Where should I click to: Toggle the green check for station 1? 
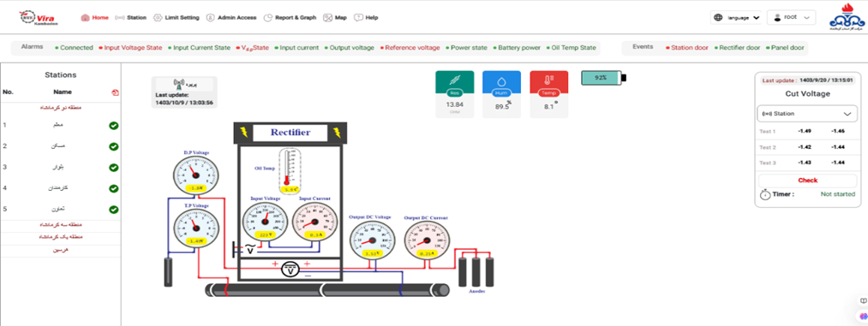[x=113, y=126]
